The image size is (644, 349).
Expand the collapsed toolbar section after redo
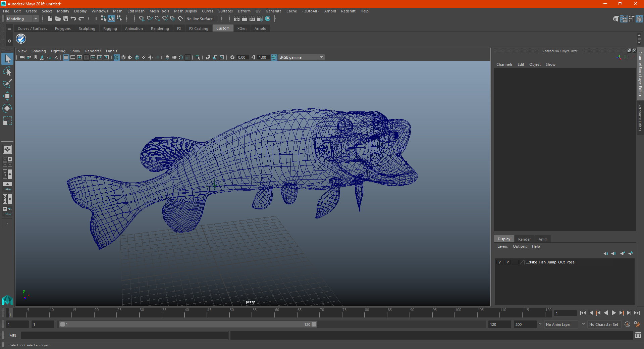point(89,19)
